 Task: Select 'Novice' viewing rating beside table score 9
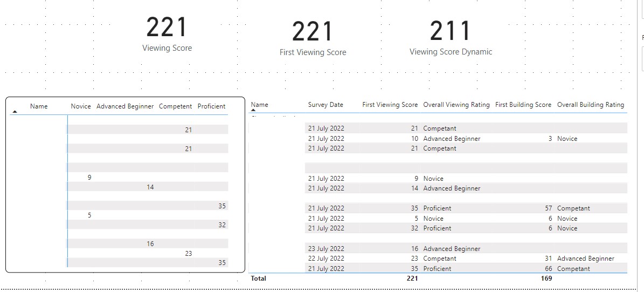click(x=433, y=179)
